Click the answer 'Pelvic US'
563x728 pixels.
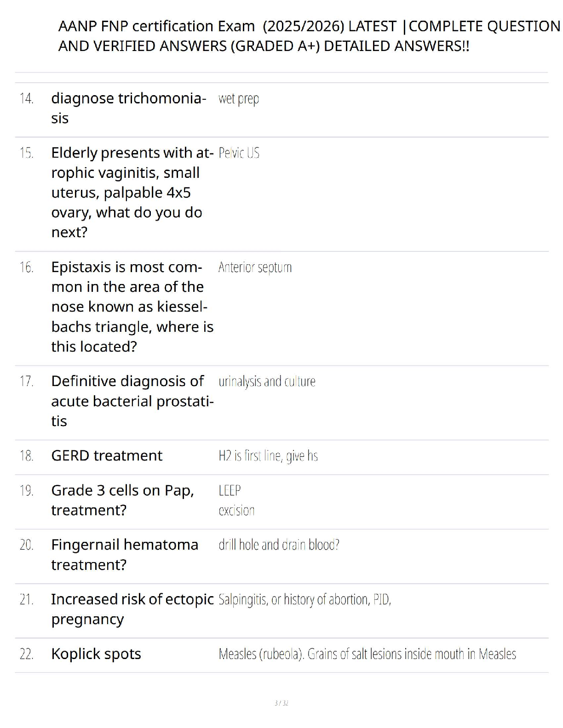[239, 153]
